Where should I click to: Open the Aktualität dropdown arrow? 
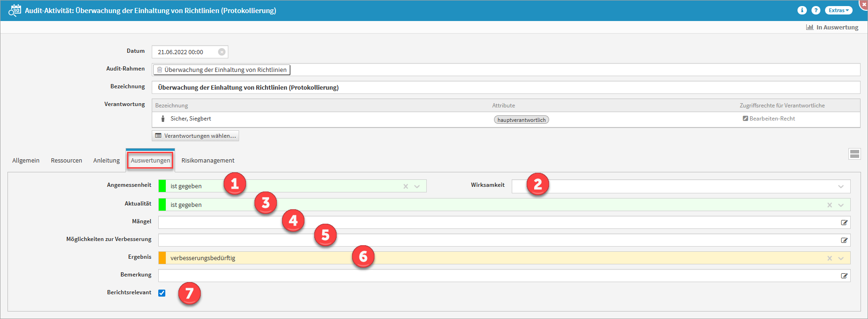pyautogui.click(x=841, y=205)
